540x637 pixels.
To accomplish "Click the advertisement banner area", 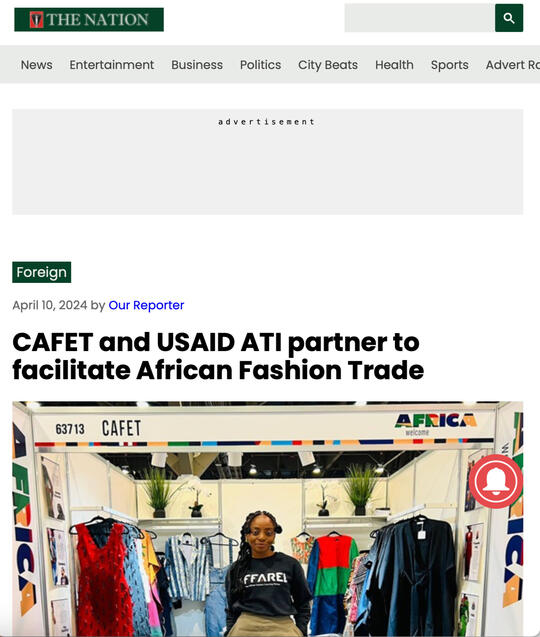I will 267,162.
